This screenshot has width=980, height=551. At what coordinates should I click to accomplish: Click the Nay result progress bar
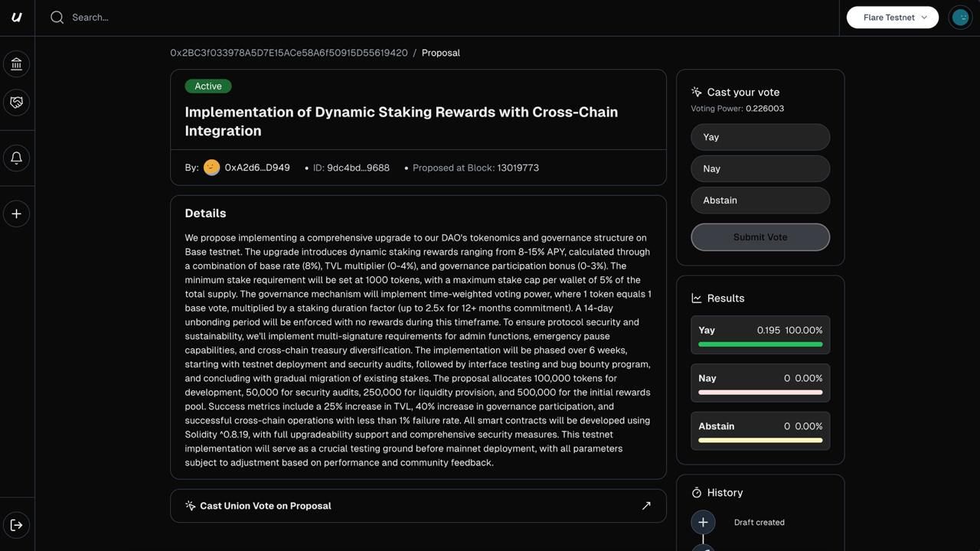click(x=760, y=393)
